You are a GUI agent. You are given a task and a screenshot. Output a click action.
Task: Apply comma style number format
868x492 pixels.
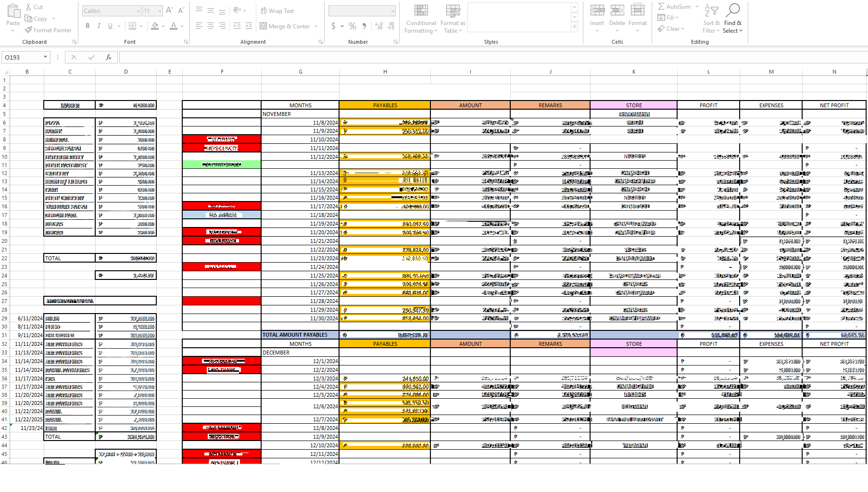[x=364, y=26]
